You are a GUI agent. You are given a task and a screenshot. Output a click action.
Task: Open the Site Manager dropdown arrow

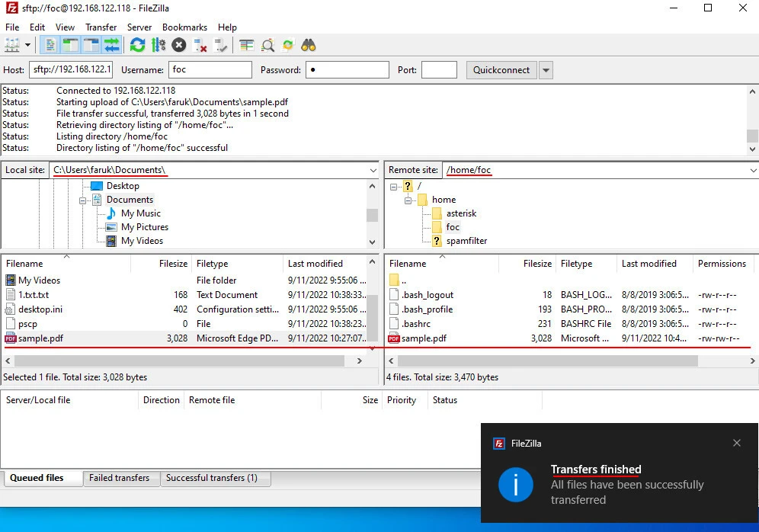[28, 45]
